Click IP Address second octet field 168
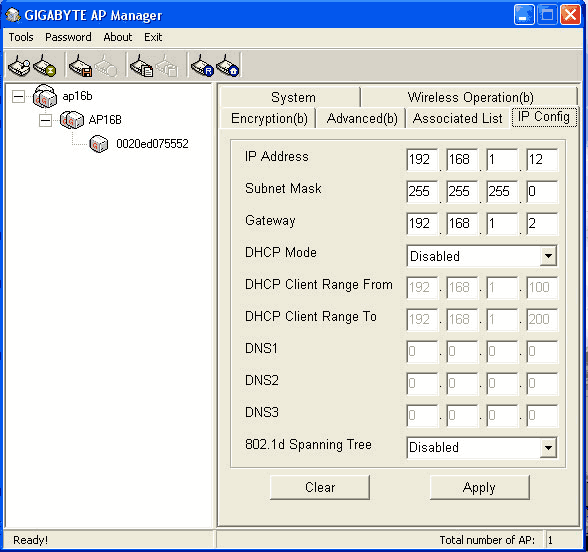 click(462, 160)
